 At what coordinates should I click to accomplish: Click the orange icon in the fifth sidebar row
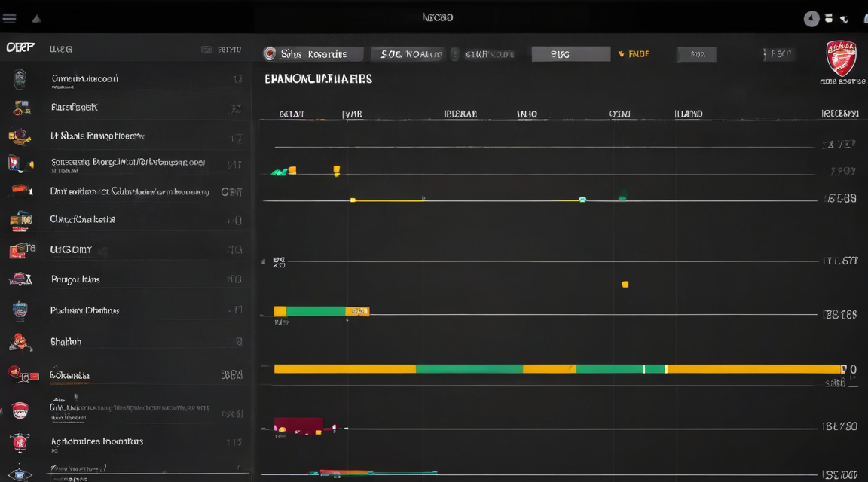(x=20, y=191)
